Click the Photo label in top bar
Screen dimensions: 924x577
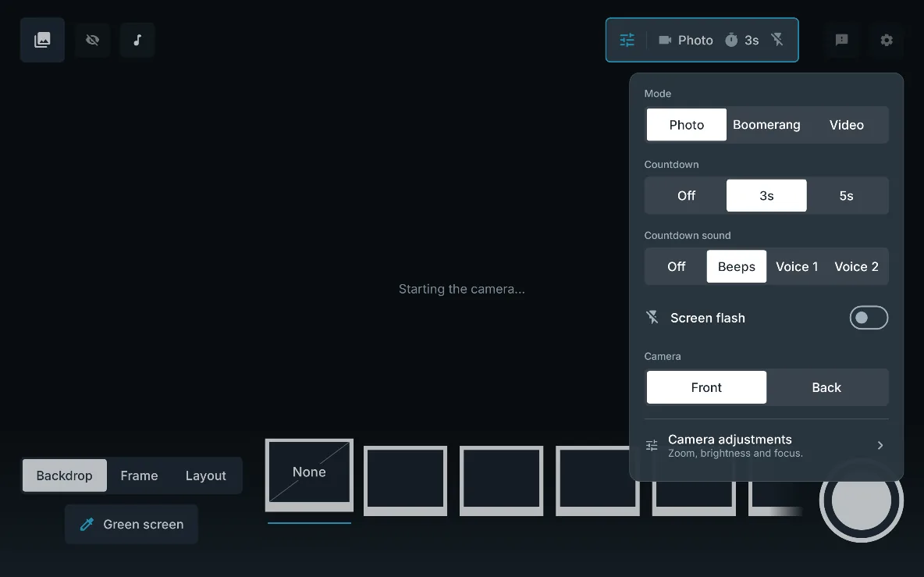coord(695,40)
